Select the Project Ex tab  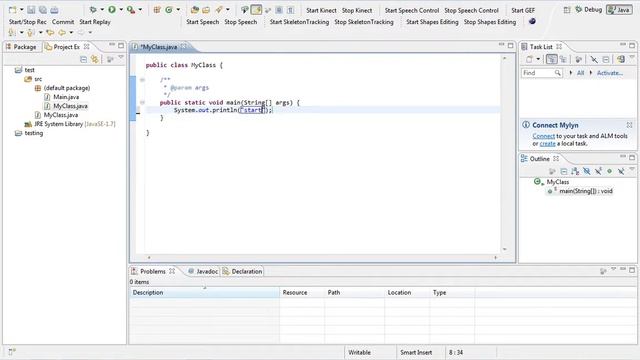[67, 47]
